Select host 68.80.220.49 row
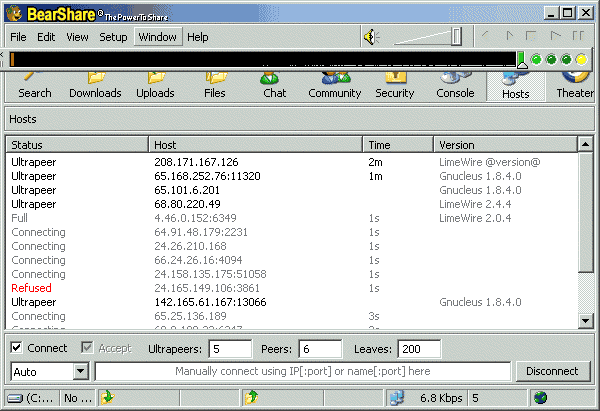Screen dimensions: 600x411 click(292, 204)
